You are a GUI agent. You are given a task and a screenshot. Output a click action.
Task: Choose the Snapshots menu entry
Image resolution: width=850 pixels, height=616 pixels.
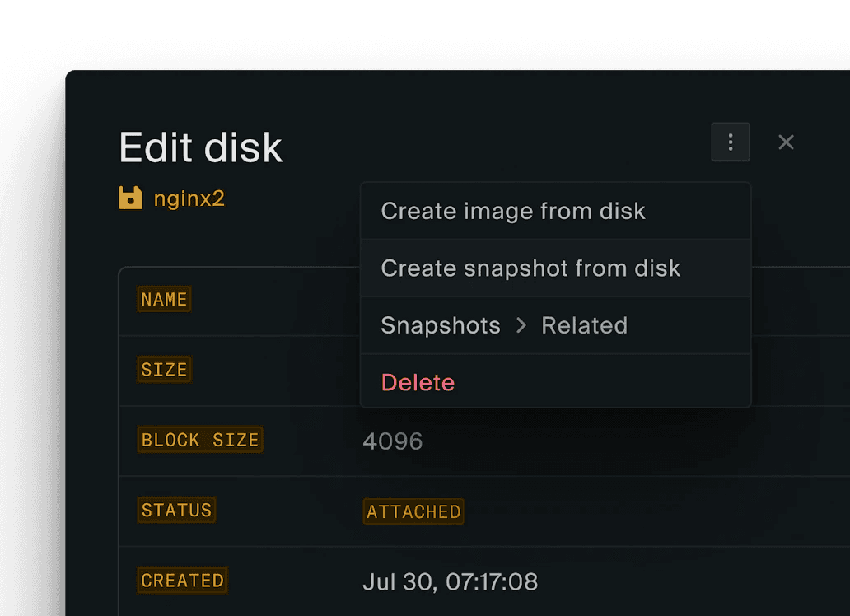440,324
